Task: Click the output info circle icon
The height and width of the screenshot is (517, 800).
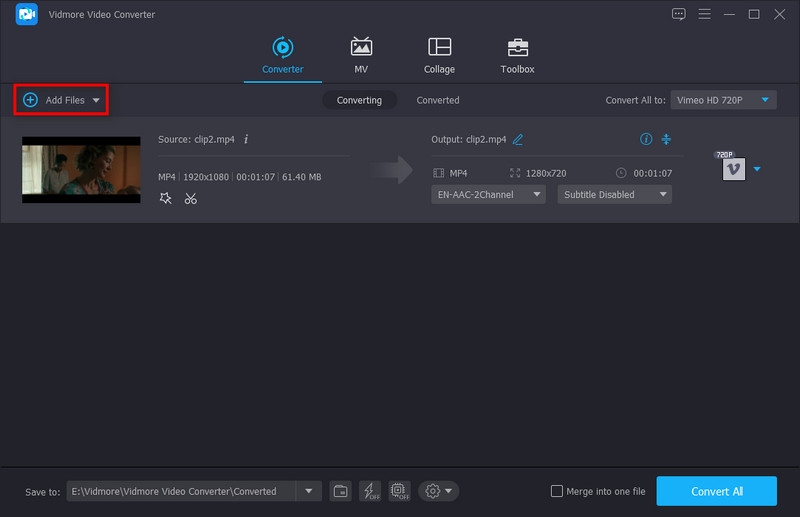Action: tap(646, 139)
